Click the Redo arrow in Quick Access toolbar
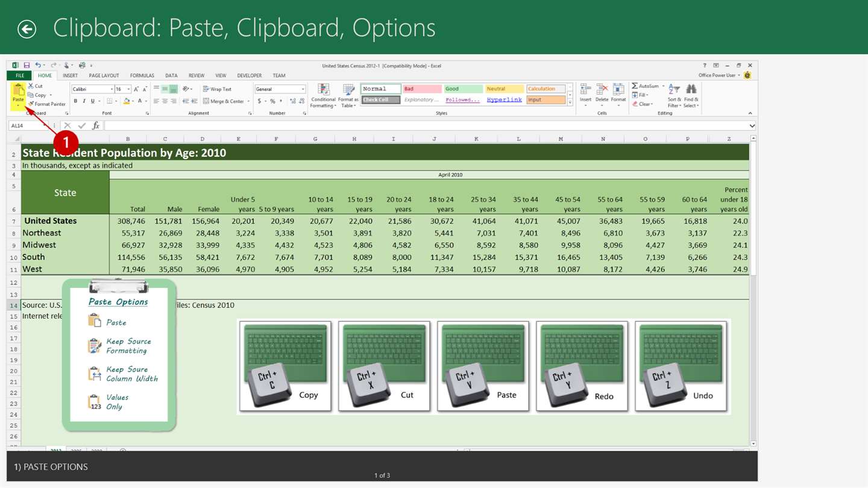Image resolution: width=868 pixels, height=488 pixels. tap(53, 65)
